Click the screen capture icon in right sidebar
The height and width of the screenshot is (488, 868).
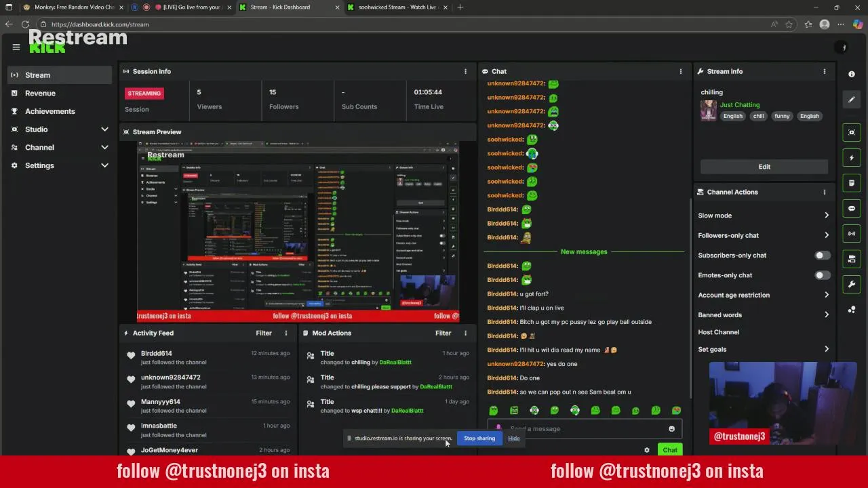click(x=852, y=132)
